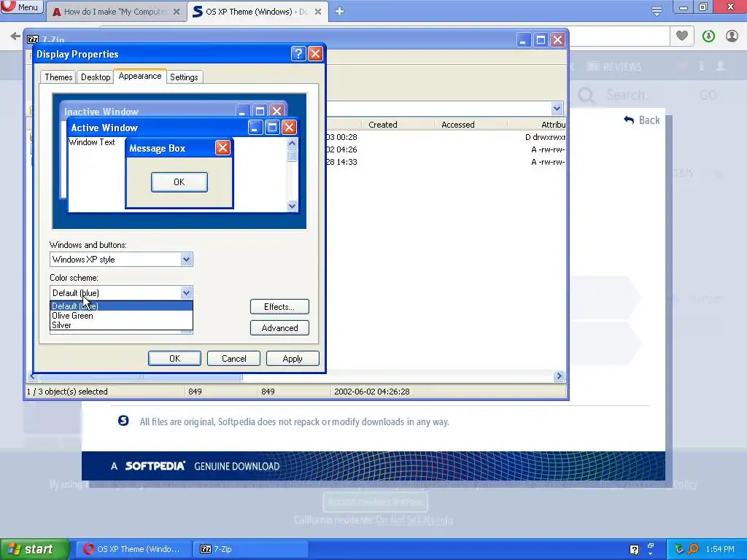The height and width of the screenshot is (560, 747).
Task: Click the Softpedia S logo beside disclaimer
Action: coord(123,421)
